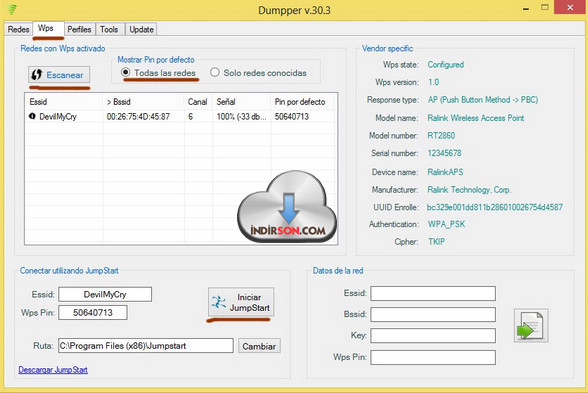Click the Serial number value 12345678
Screen dimensions: 588x393
pos(444,153)
